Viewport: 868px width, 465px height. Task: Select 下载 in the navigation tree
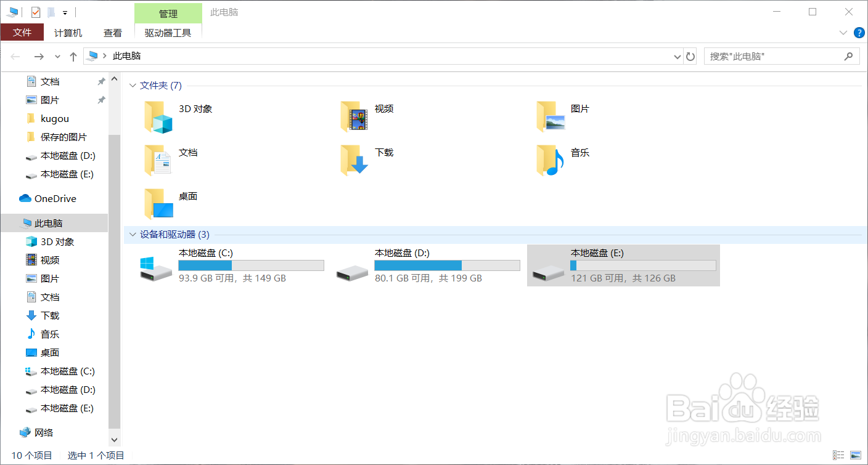pos(43,315)
